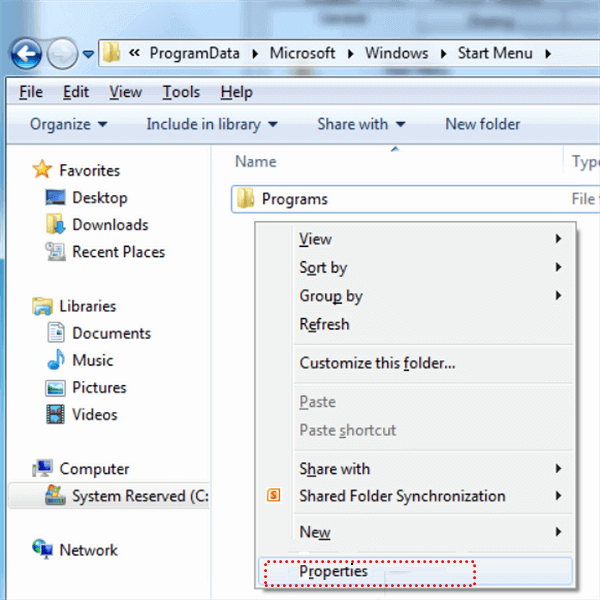The image size is (600, 600).
Task: Click the Downloads folder icon
Action: tap(55, 224)
